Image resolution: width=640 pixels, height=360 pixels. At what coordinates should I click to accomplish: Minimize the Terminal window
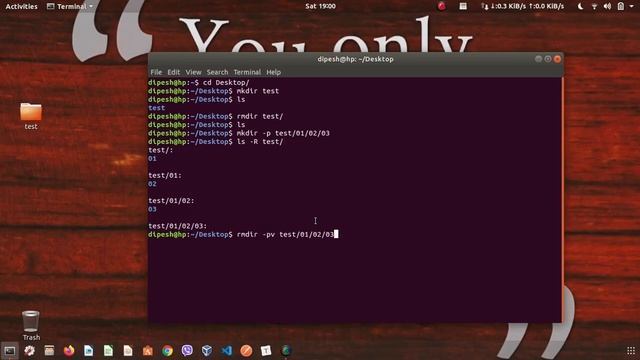[538, 59]
